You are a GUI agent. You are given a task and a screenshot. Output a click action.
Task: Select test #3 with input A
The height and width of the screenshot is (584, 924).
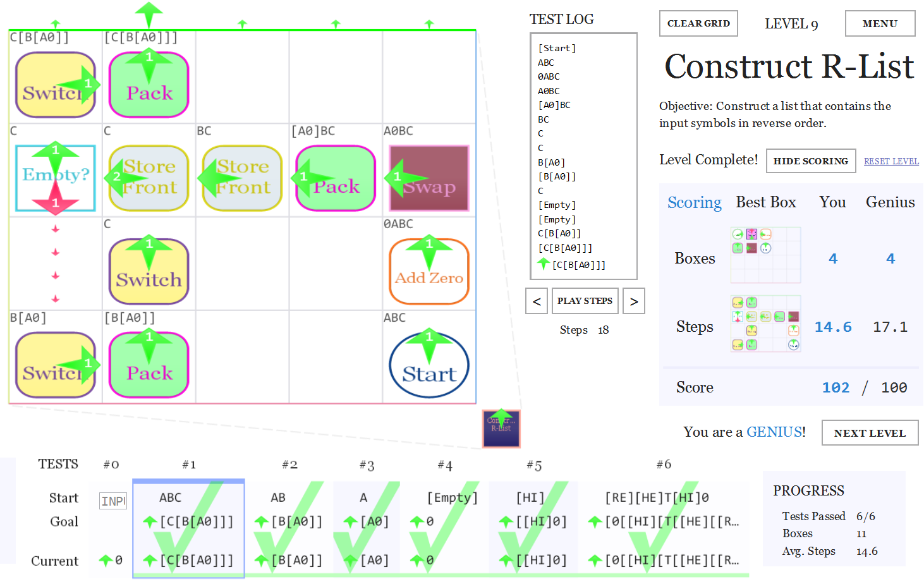click(x=367, y=528)
